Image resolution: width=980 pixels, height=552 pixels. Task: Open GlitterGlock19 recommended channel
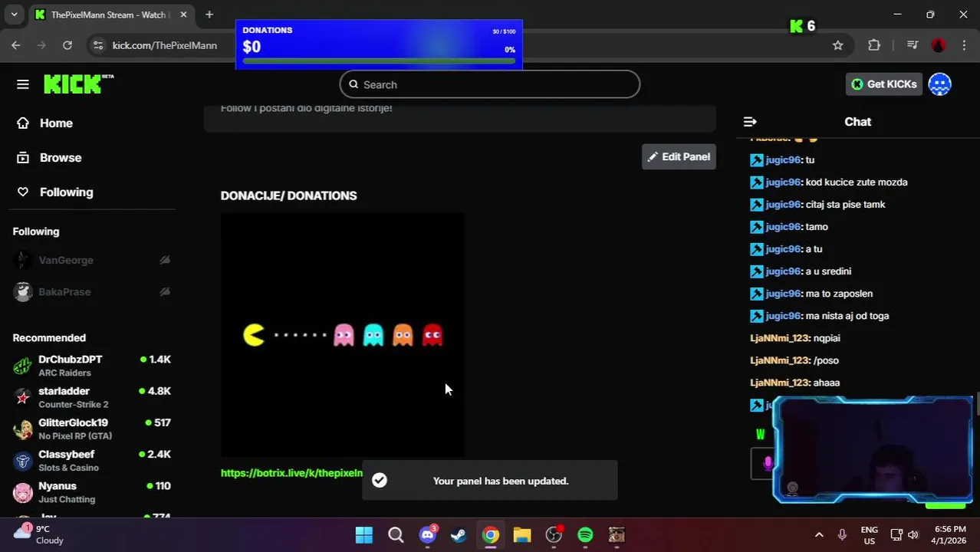point(91,429)
